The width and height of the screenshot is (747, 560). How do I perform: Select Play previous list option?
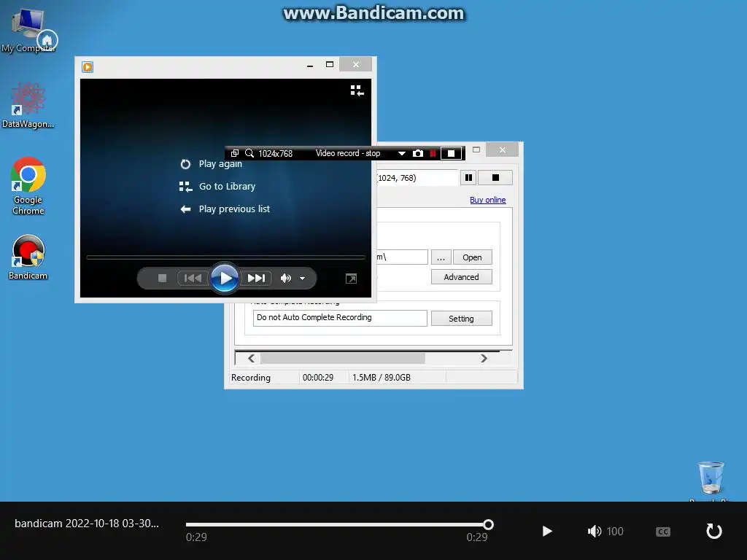(225, 209)
